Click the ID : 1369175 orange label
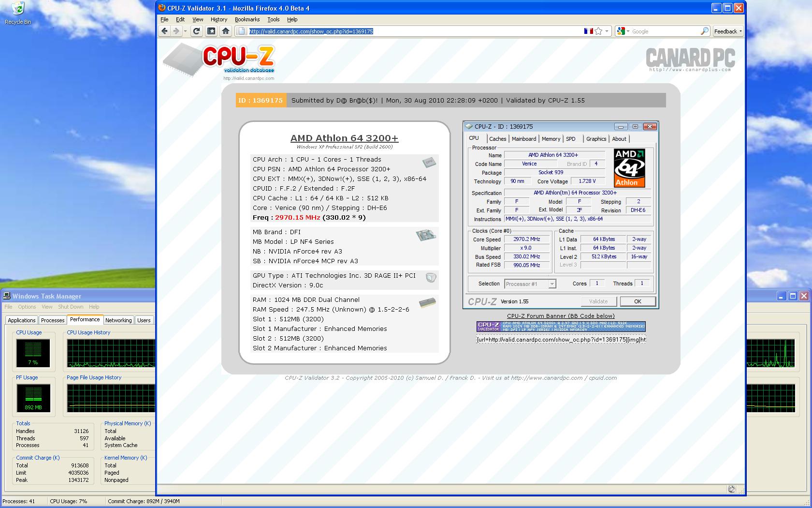812x508 pixels. pos(261,100)
